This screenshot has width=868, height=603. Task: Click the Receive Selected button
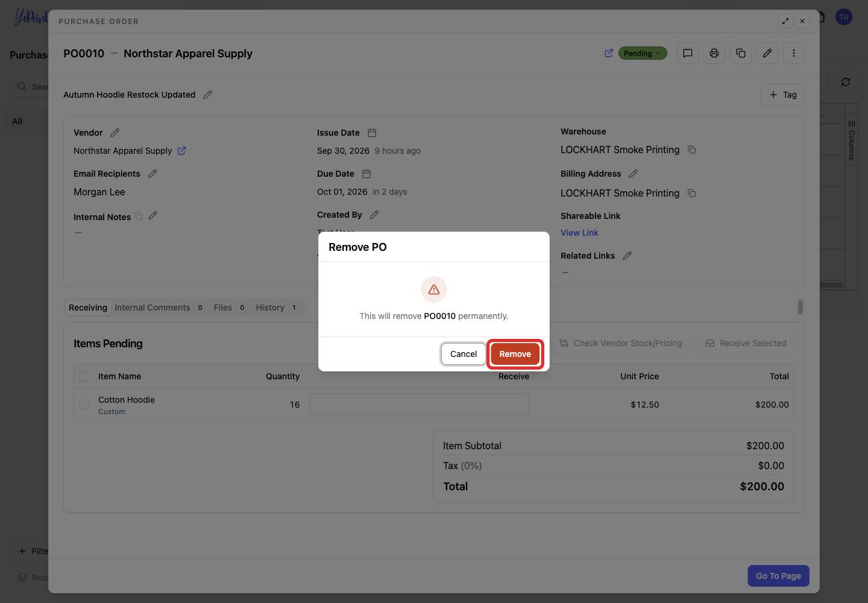click(746, 343)
